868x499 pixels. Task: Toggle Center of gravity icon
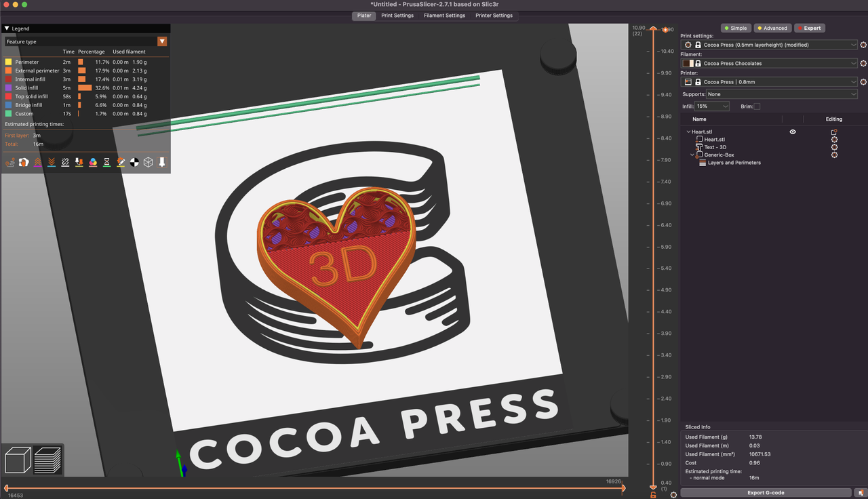(x=134, y=163)
